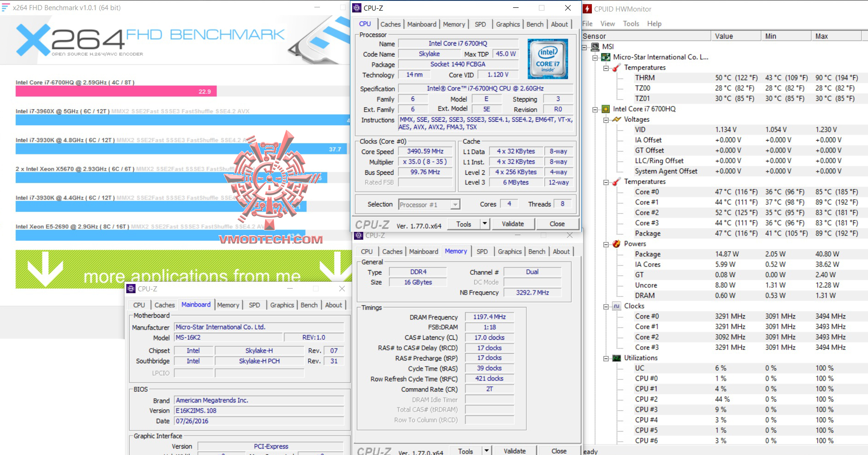
Task: Click the Powers flame icon in HWMonitor
Action: click(616, 244)
